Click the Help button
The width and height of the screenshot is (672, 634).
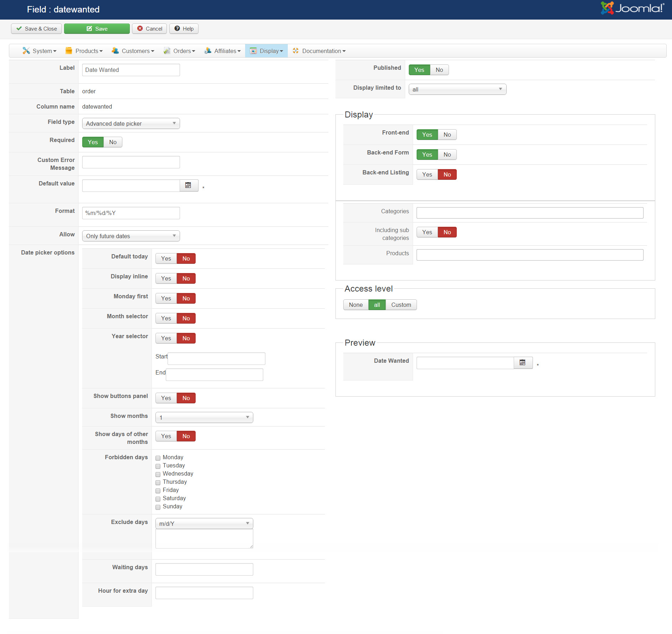click(x=184, y=28)
